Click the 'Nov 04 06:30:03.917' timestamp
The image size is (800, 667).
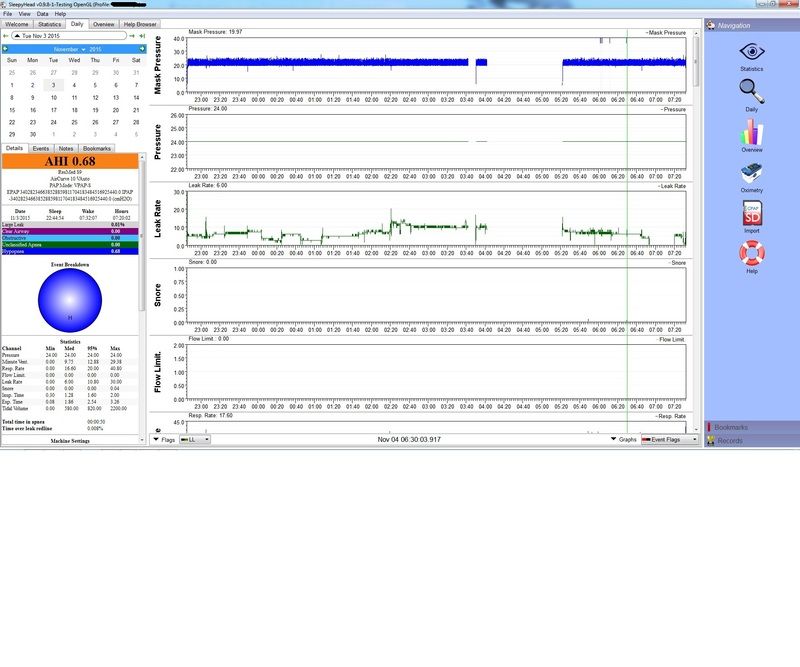pyautogui.click(x=409, y=439)
